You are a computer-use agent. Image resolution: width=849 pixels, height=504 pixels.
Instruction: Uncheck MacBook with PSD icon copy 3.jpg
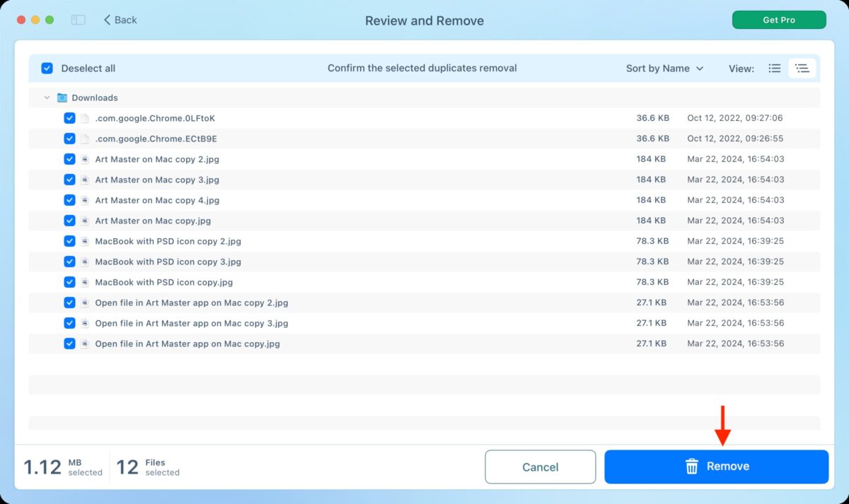(69, 262)
